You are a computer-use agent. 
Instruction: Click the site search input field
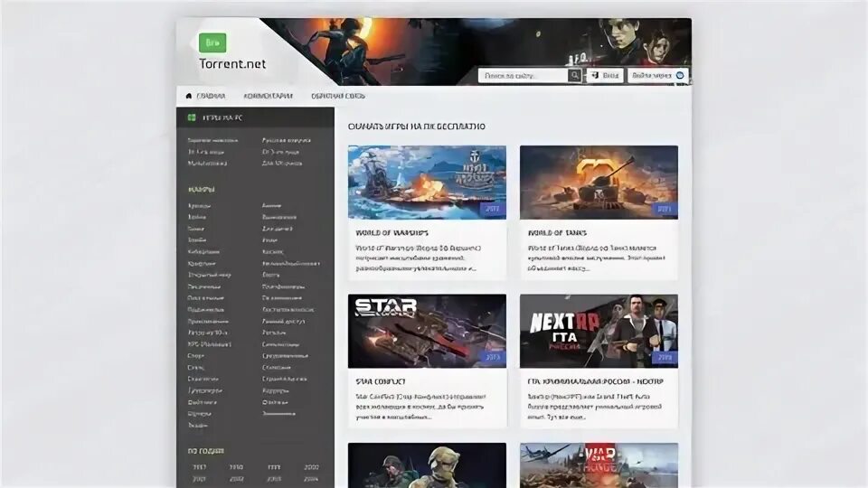(x=524, y=75)
